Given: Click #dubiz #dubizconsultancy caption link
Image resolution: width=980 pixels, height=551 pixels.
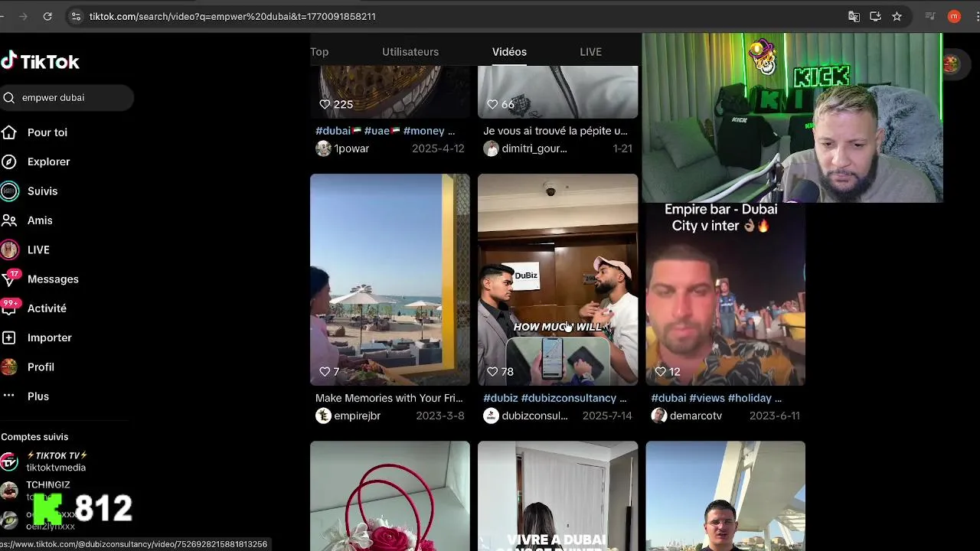Looking at the screenshot, I should [555, 398].
